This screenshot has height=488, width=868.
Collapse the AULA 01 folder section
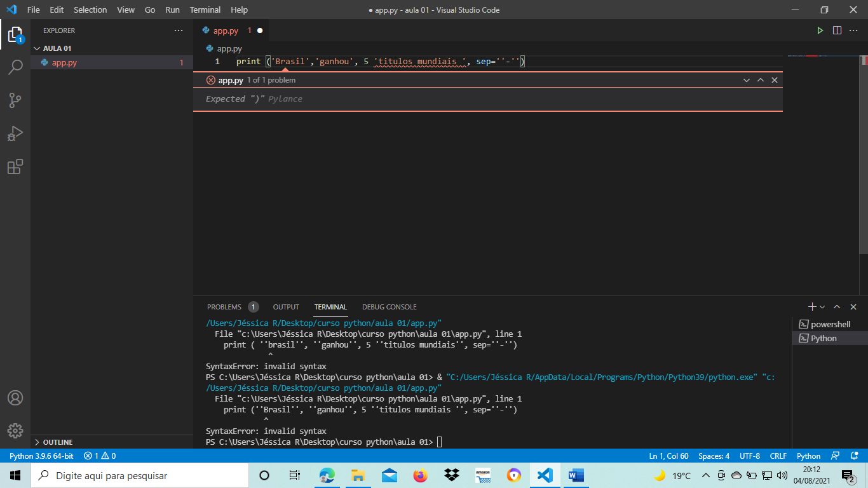tap(112, 48)
